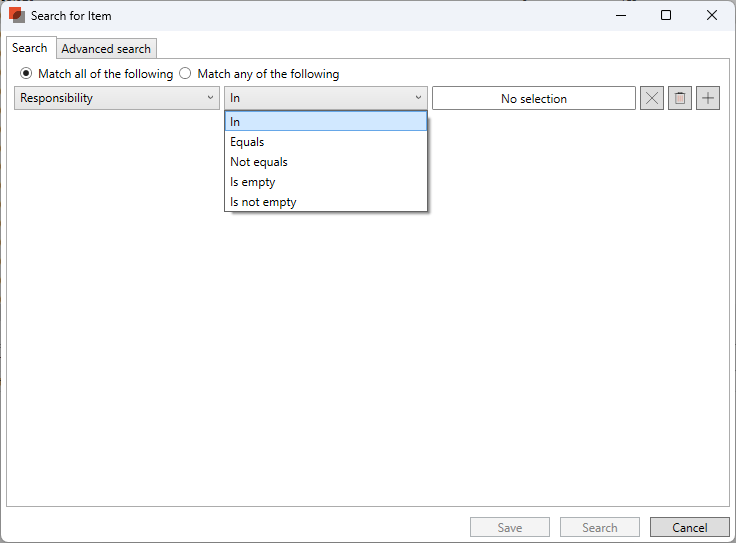The width and height of the screenshot is (736, 543).
Task: Choose Equals from the operator list
Action: click(x=247, y=142)
